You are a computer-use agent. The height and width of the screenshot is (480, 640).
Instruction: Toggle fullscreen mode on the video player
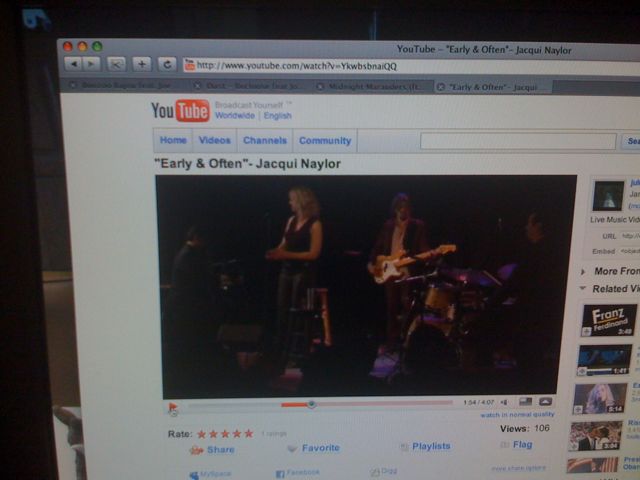click(x=546, y=402)
